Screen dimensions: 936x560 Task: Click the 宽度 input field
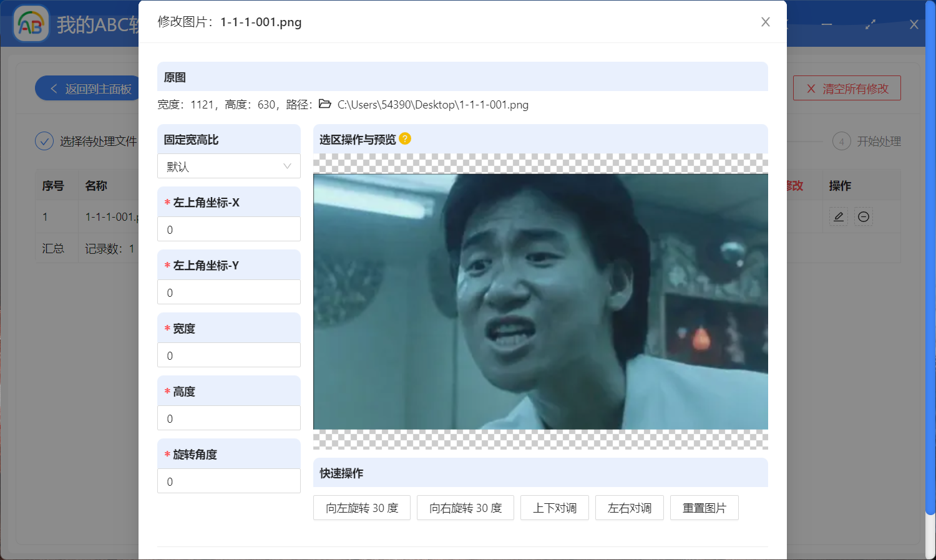coord(228,355)
